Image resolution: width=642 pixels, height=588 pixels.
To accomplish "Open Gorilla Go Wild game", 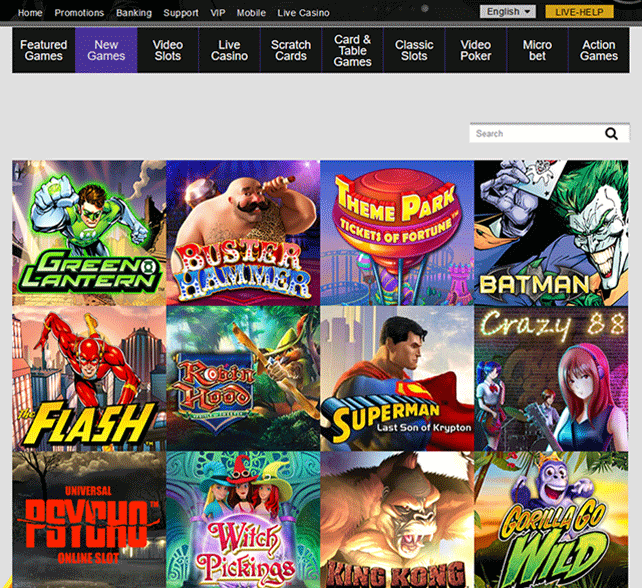I will (551, 520).
